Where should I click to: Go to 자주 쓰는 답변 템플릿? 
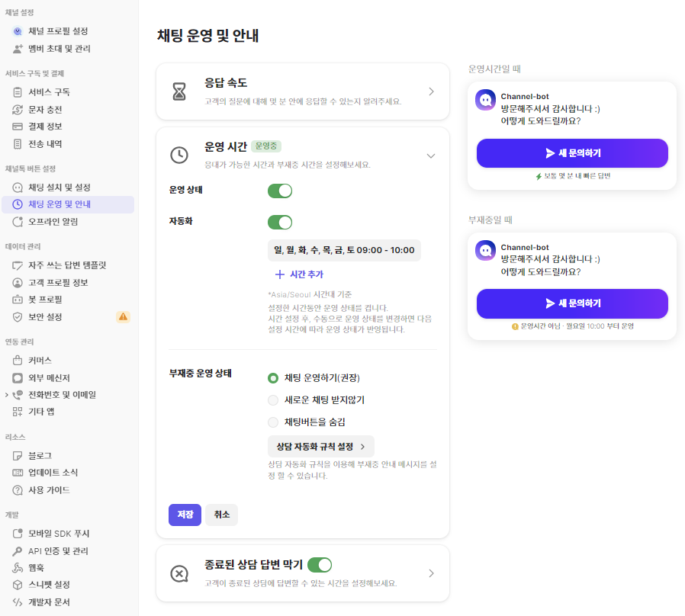pos(67,265)
